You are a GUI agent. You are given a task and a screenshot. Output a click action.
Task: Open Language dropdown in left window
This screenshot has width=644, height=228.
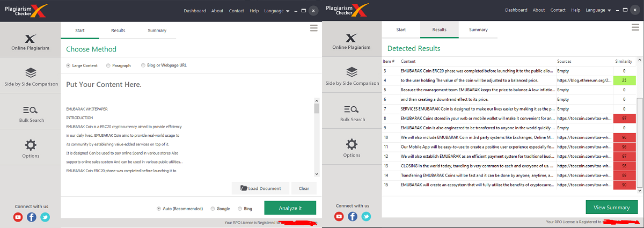(x=277, y=11)
